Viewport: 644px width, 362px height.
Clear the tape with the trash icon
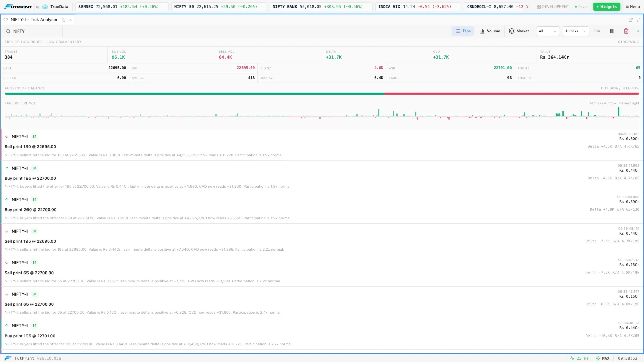[626, 31]
